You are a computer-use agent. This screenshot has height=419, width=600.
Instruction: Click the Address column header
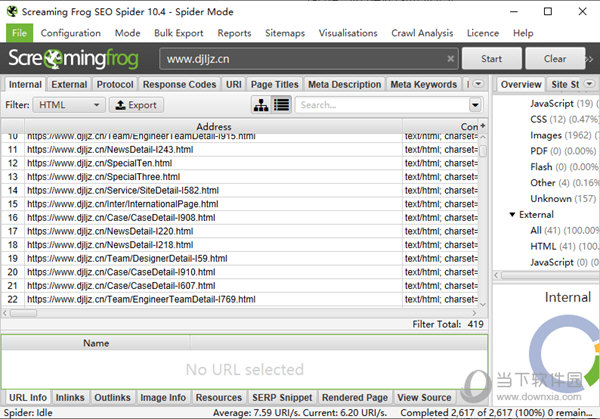tap(214, 126)
